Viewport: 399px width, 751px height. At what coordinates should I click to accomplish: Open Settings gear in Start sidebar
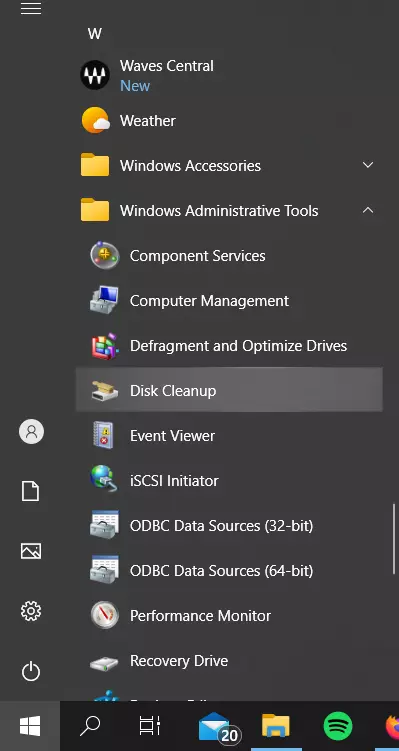click(x=31, y=611)
